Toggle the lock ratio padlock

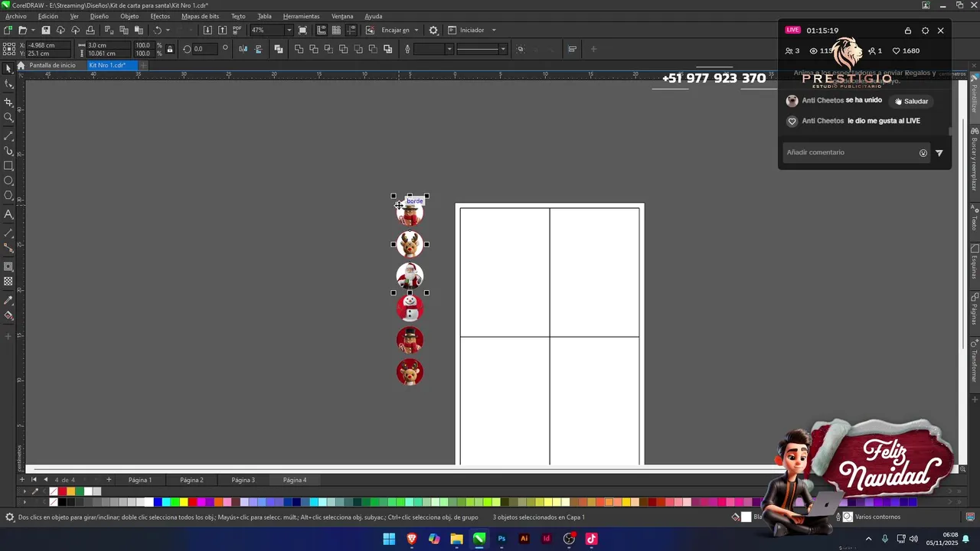click(169, 49)
